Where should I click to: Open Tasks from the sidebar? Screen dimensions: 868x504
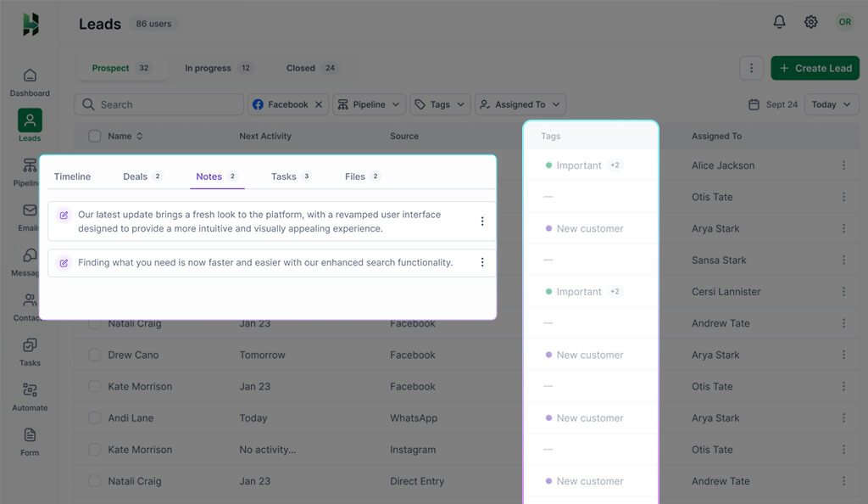[30, 351]
